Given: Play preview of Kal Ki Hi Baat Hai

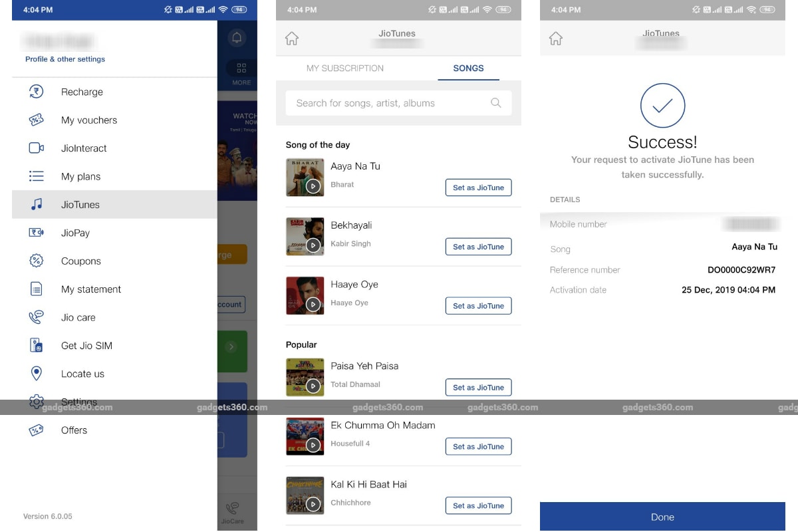Looking at the screenshot, I should (x=313, y=504).
